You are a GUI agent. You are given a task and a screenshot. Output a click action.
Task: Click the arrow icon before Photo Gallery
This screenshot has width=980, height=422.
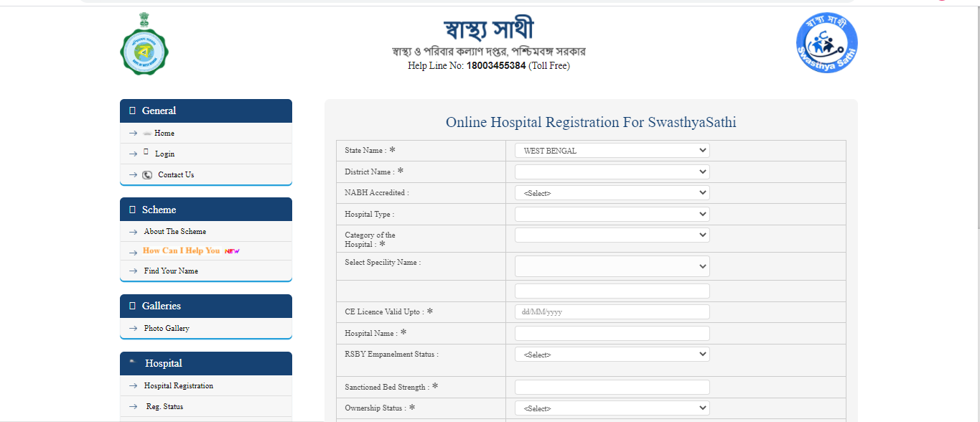[x=133, y=329]
